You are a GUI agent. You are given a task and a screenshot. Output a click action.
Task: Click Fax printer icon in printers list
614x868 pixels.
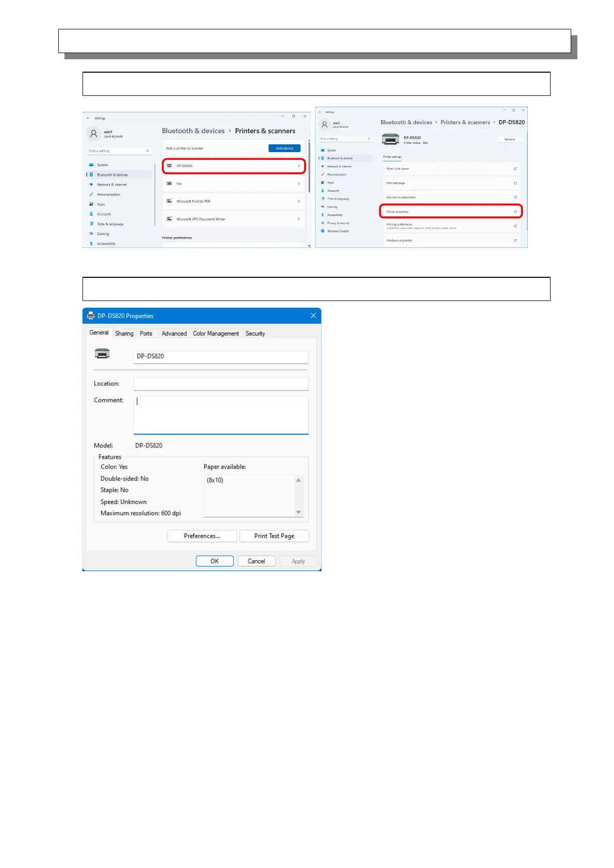pyautogui.click(x=169, y=183)
